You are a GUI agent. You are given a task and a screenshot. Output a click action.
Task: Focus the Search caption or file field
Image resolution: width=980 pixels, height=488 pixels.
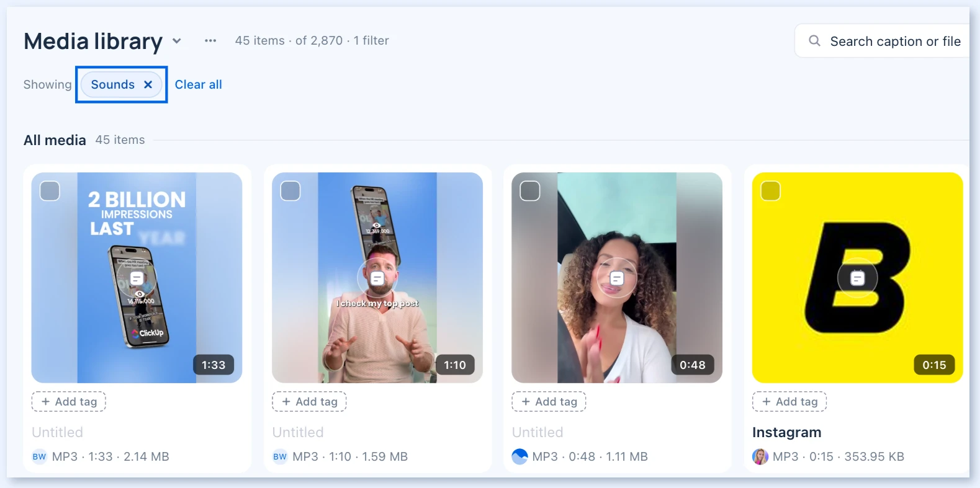882,41
